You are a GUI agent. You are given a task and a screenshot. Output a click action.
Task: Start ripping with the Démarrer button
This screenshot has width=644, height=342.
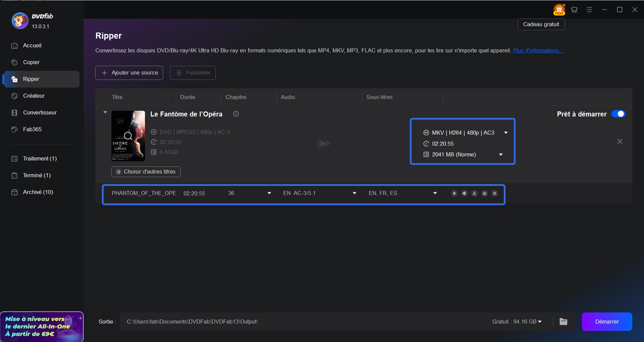[607, 322]
